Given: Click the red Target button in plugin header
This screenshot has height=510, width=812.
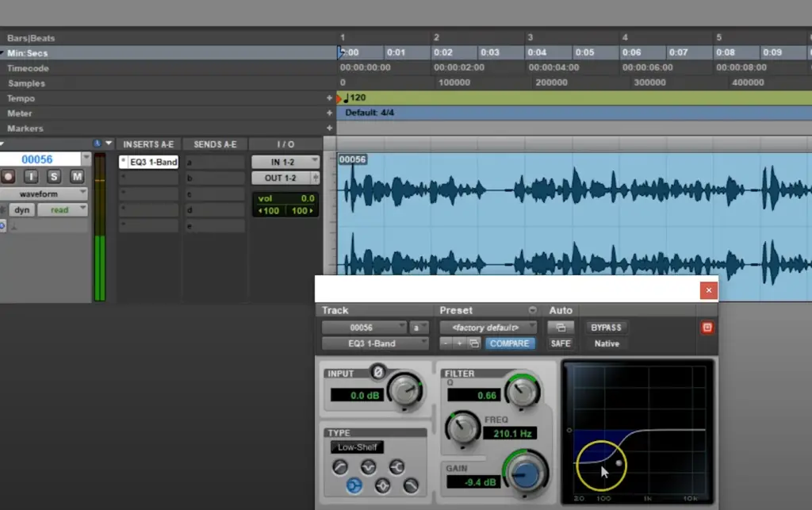Looking at the screenshot, I should point(707,328).
